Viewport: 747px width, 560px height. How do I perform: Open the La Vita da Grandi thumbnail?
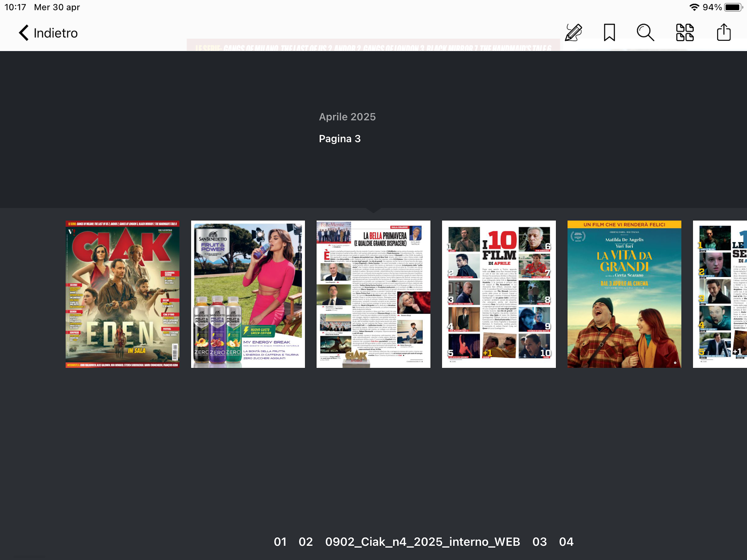click(x=625, y=294)
